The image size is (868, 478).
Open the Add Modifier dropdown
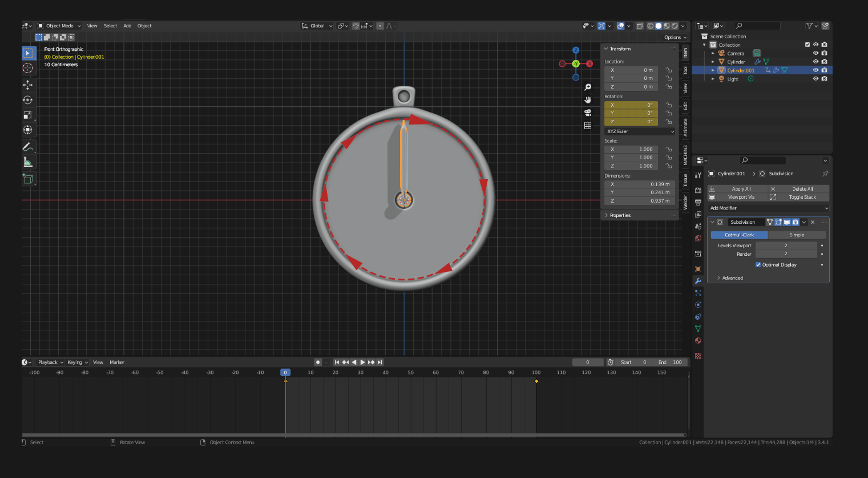pos(768,207)
